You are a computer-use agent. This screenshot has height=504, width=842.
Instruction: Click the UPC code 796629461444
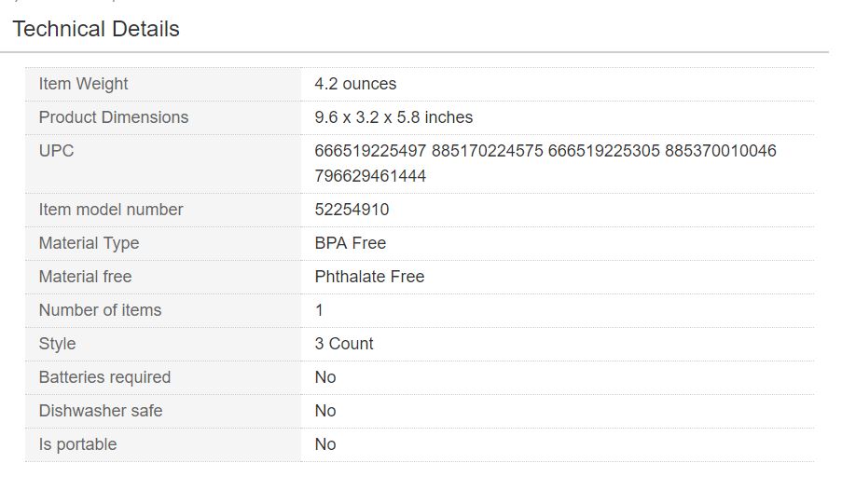(370, 176)
